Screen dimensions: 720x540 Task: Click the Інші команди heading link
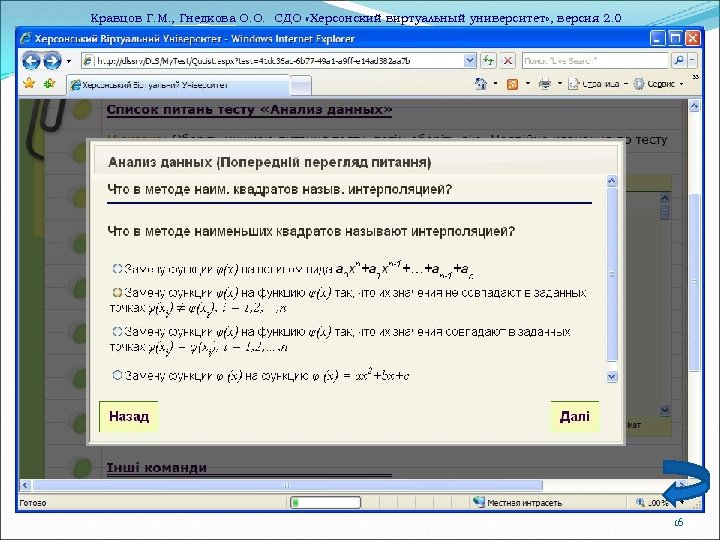(x=157, y=467)
